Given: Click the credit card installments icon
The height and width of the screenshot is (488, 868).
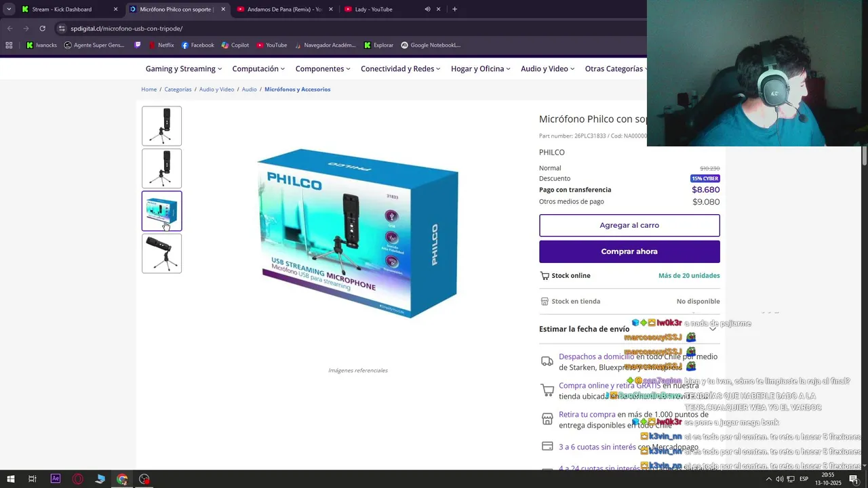Looking at the screenshot, I should pyautogui.click(x=547, y=447).
